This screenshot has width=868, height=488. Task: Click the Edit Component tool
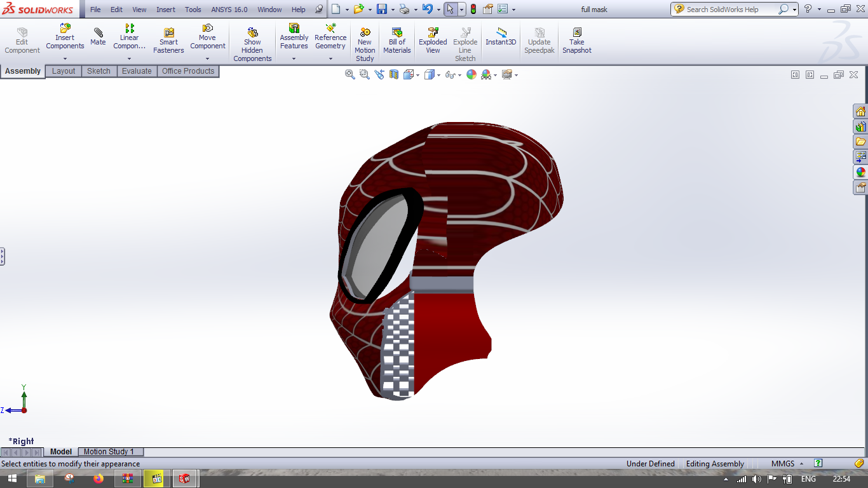(22, 41)
